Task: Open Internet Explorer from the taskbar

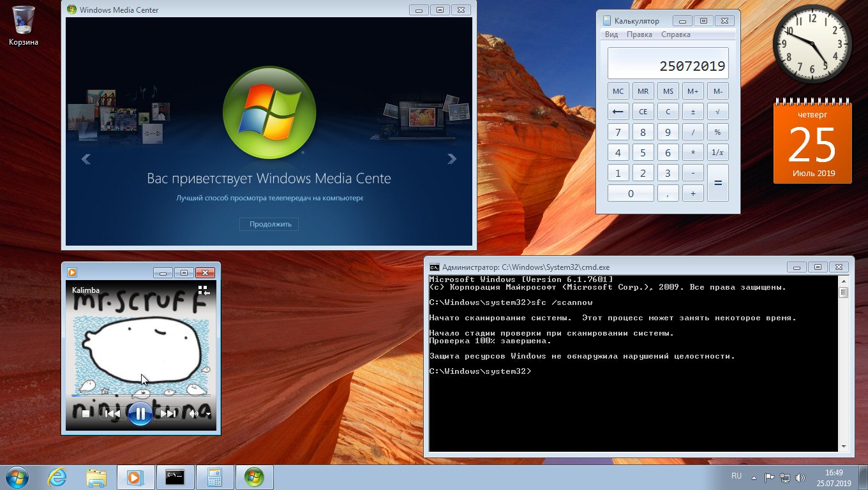Action: (57, 477)
